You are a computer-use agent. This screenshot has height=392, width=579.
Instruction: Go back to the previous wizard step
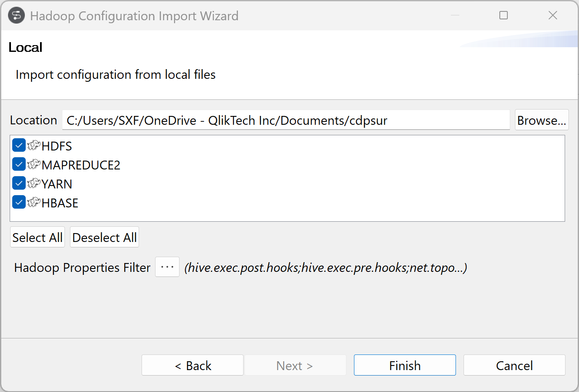click(192, 365)
